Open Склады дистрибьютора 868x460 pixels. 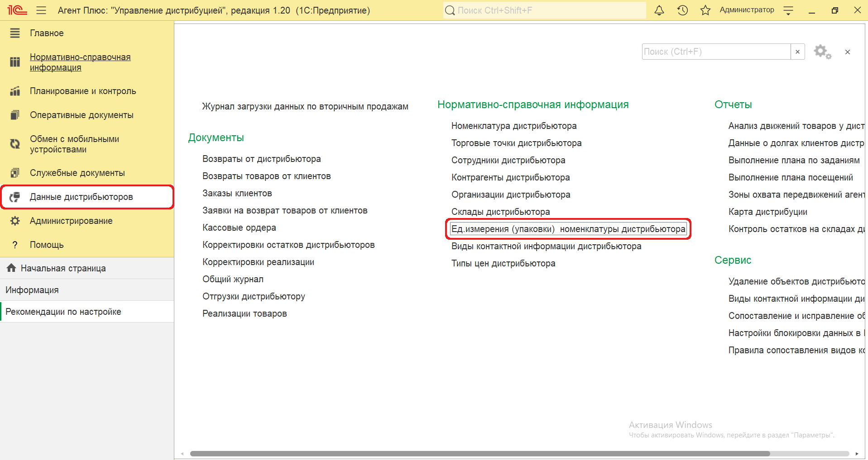501,212
